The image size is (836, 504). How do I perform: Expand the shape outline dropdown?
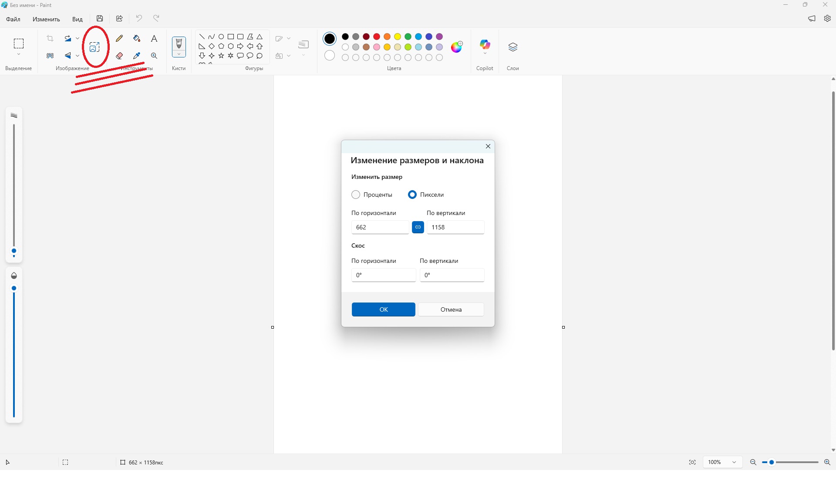coord(289,38)
